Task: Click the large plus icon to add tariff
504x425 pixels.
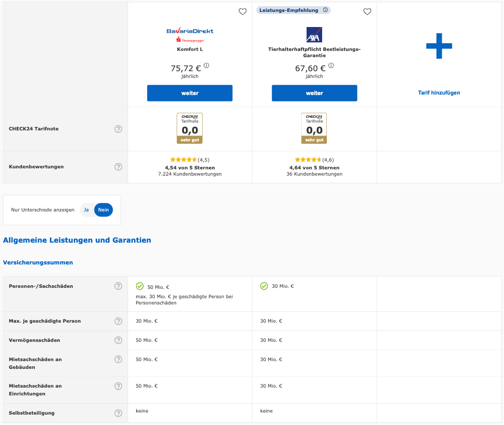Action: pos(439,46)
